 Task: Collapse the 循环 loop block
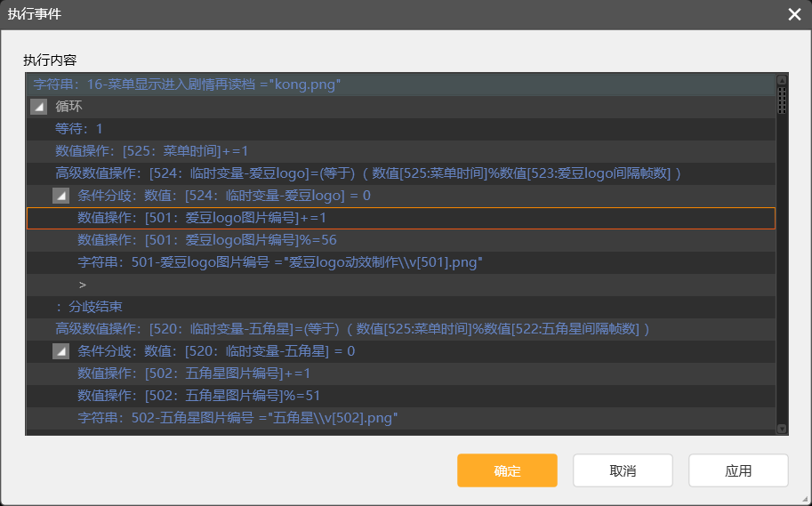38,107
